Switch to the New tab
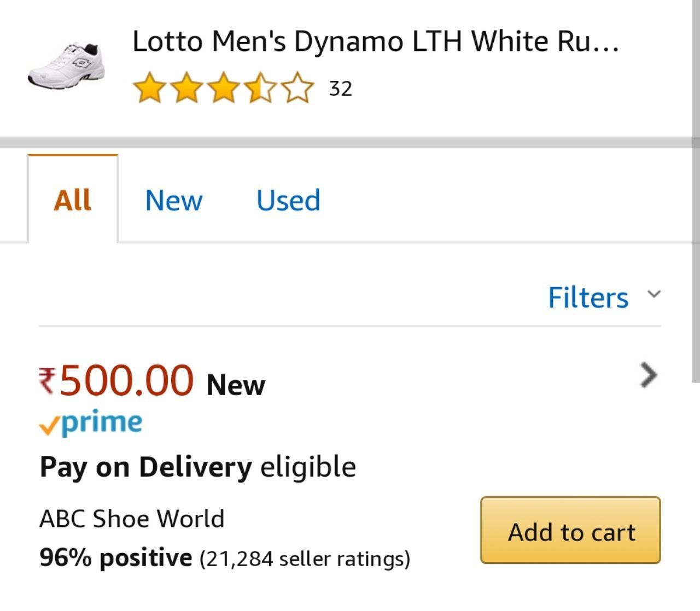 [173, 200]
